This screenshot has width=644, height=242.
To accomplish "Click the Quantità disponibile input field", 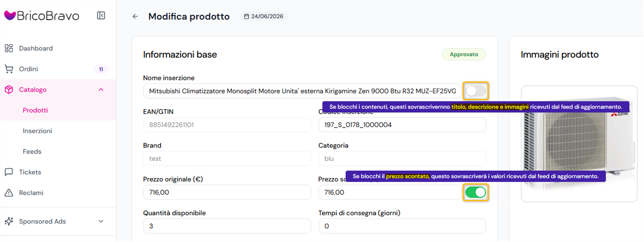I will pos(227,226).
